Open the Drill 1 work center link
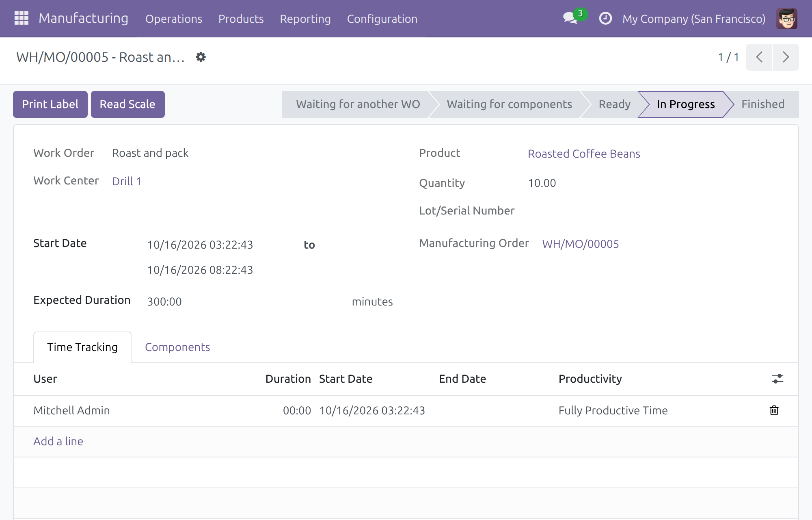The image size is (812, 520). pos(127,181)
